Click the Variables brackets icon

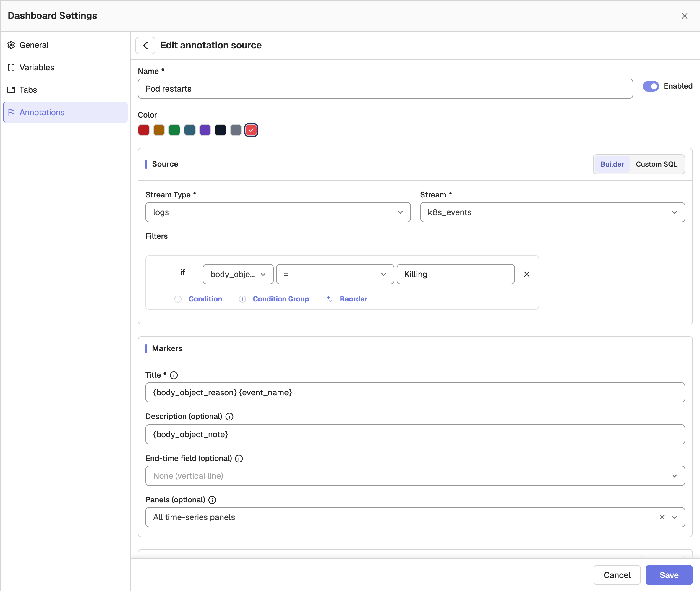[x=12, y=67]
